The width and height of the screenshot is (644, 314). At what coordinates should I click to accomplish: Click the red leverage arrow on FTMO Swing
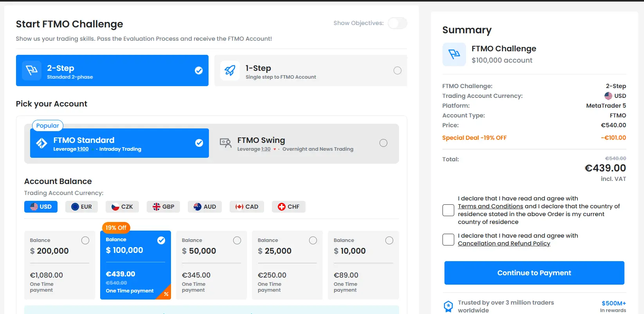[x=275, y=149]
